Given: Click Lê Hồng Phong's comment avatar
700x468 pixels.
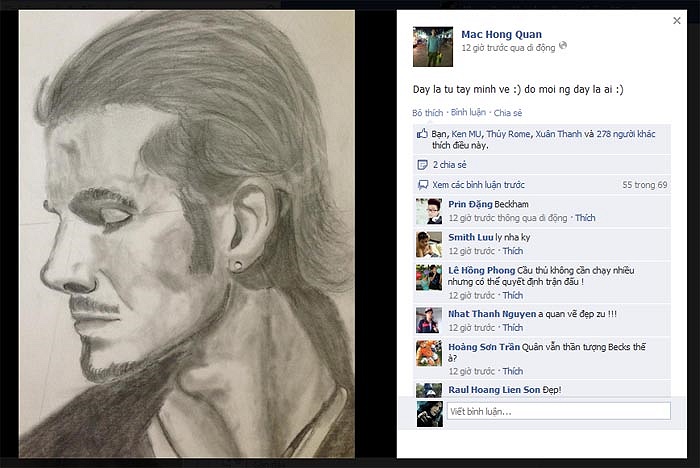Looking at the screenshot, I should [x=429, y=277].
